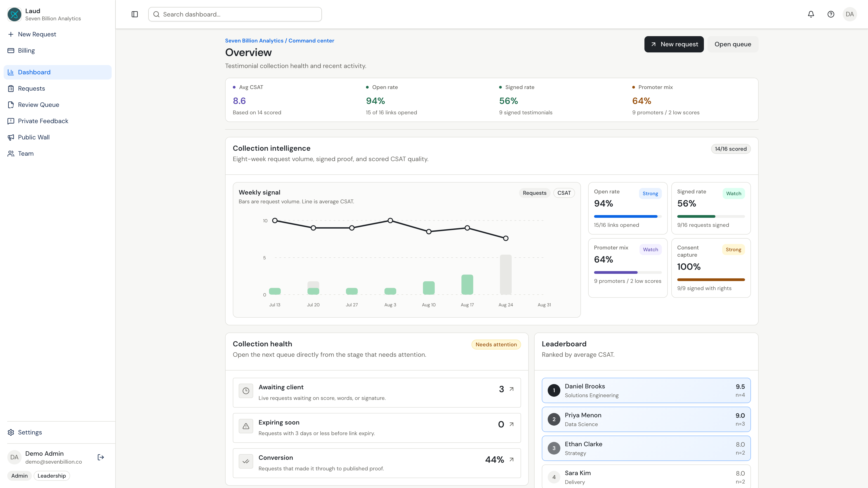Image resolution: width=868 pixels, height=488 pixels.
Task: Open the Expiring soon row
Action: tap(377, 428)
